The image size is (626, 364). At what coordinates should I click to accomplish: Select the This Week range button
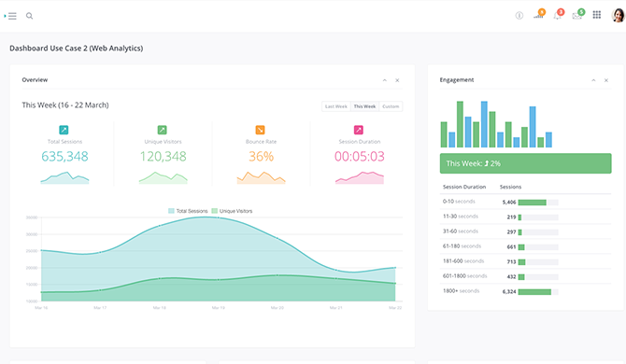[364, 106]
